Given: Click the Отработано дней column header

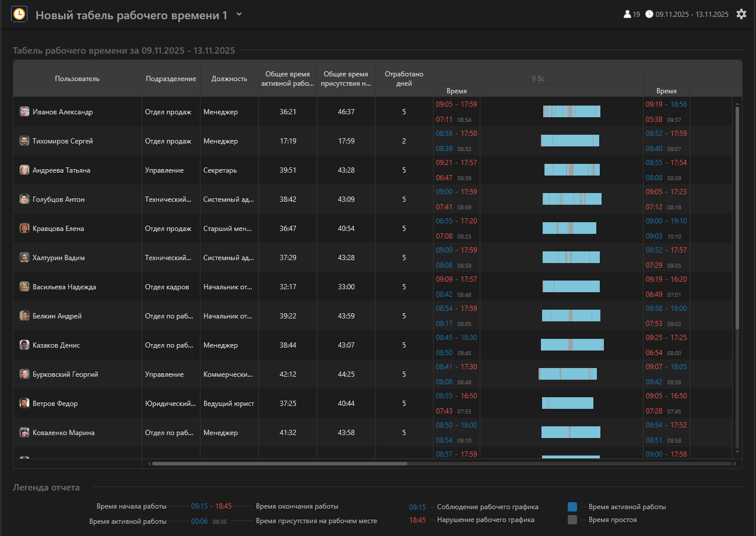Looking at the screenshot, I should coord(404,79).
